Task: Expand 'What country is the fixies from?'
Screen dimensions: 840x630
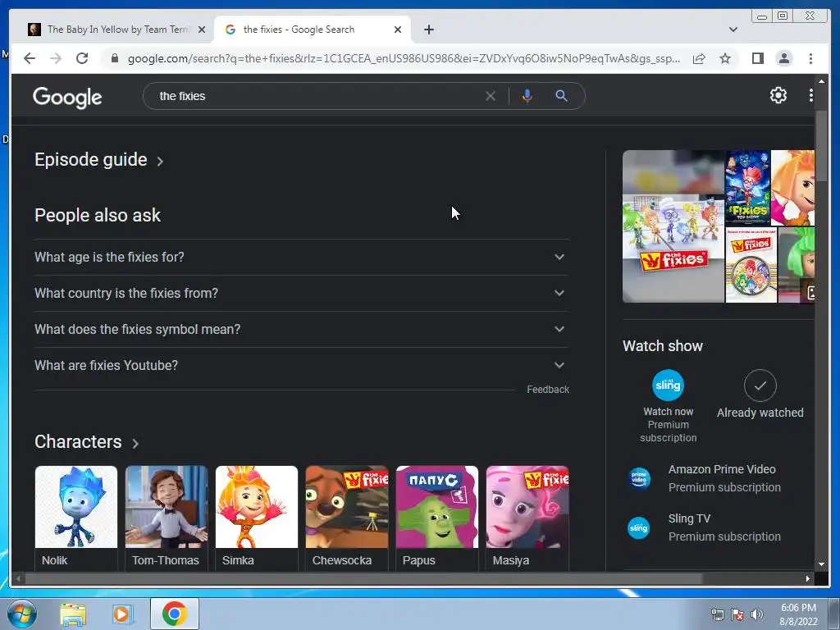Action: point(300,293)
